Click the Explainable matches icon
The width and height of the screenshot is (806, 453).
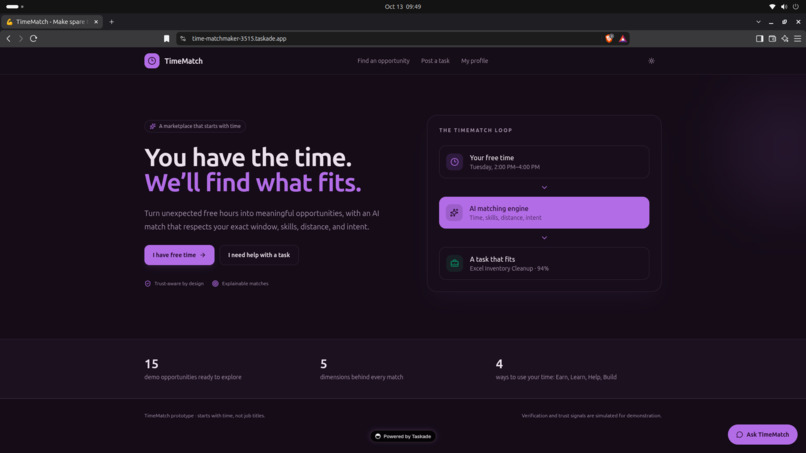click(215, 283)
